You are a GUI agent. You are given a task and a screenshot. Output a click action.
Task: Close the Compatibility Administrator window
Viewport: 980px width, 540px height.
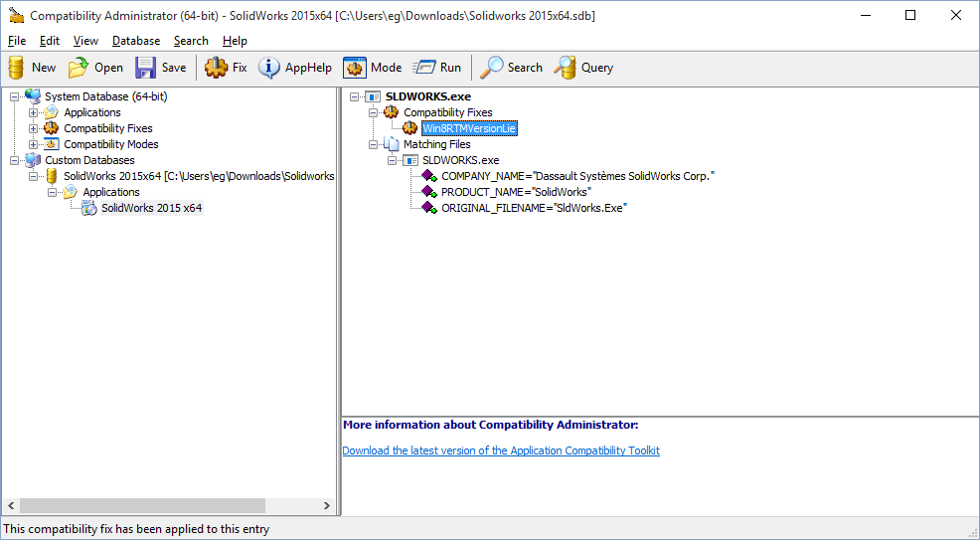[955, 16]
